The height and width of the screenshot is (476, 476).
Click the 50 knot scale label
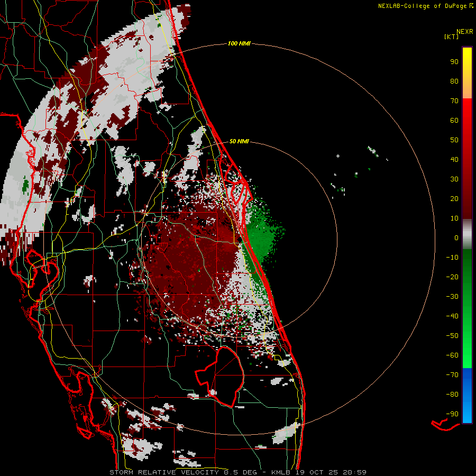tap(454, 140)
